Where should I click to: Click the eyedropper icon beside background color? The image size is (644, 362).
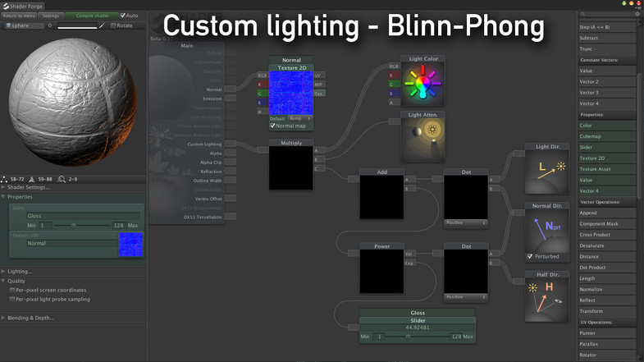tap(102, 25)
